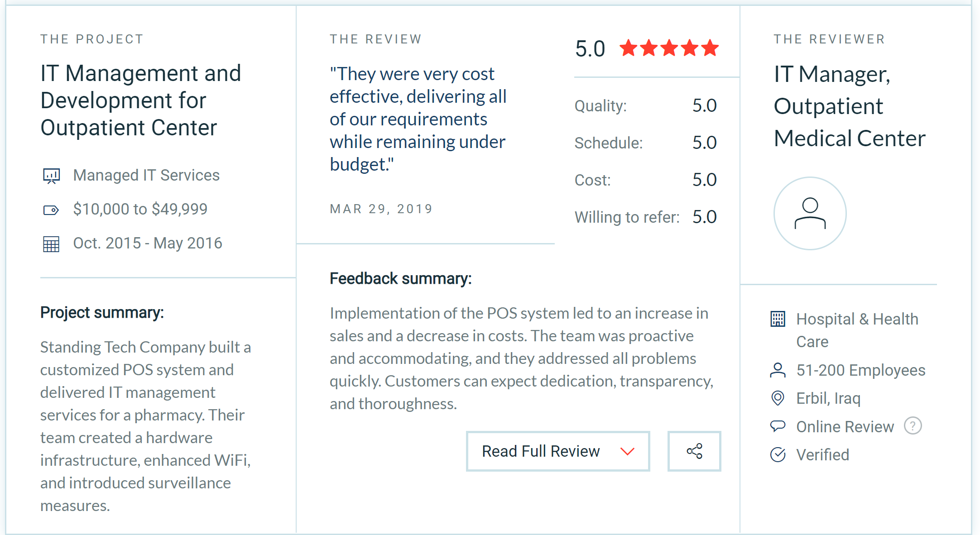The image size is (980, 535).
Task: Click the Verified checkmark icon
Action: (x=778, y=454)
